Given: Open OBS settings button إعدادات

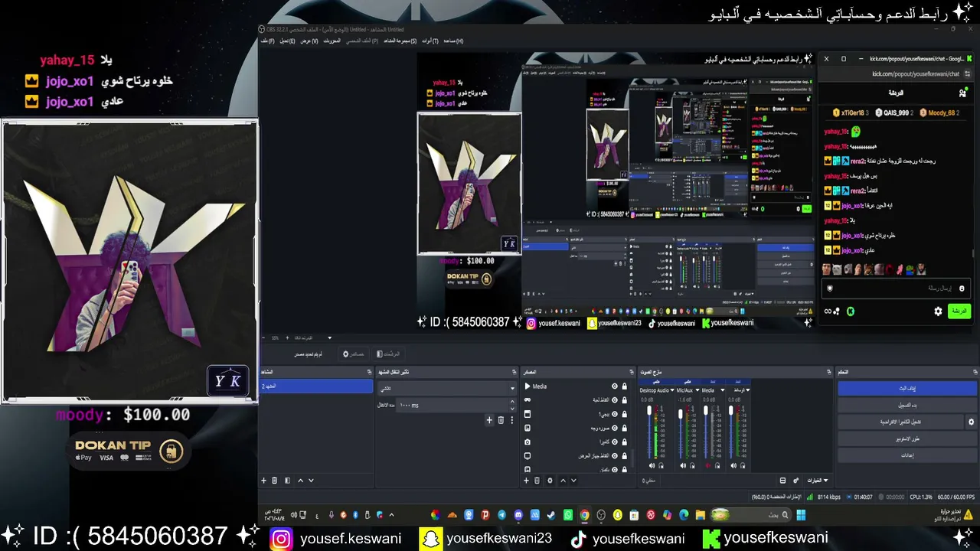Looking at the screenshot, I should 907,455.
